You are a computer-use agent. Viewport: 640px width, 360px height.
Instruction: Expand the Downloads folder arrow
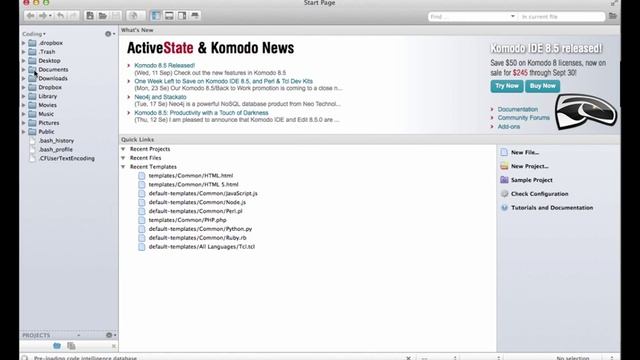(x=24, y=78)
